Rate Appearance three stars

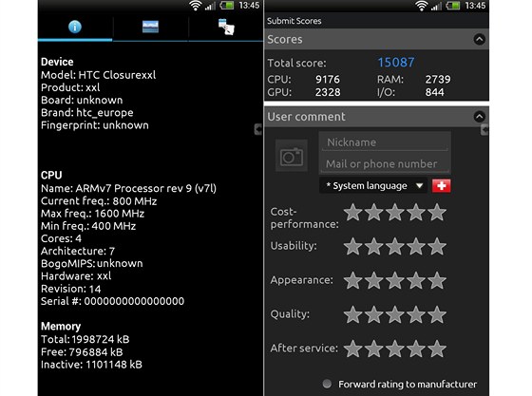tap(395, 281)
